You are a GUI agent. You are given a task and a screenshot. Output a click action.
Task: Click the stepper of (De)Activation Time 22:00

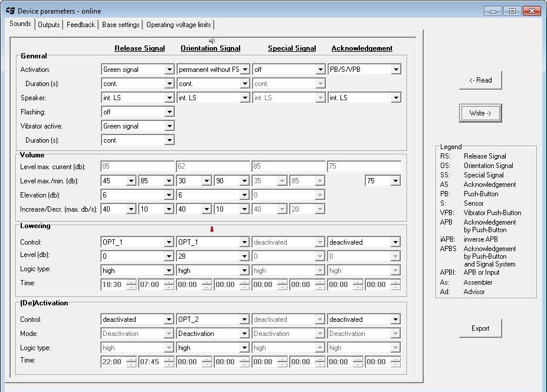132,362
